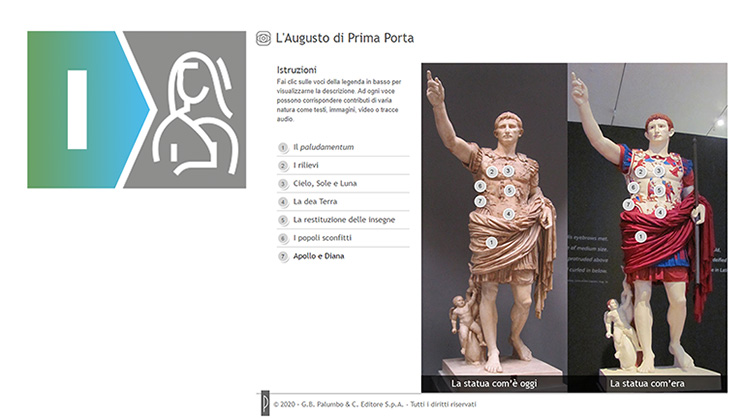Click marker 3 on the left statue
Viewport: 744px width, 418px height.
(x=508, y=171)
